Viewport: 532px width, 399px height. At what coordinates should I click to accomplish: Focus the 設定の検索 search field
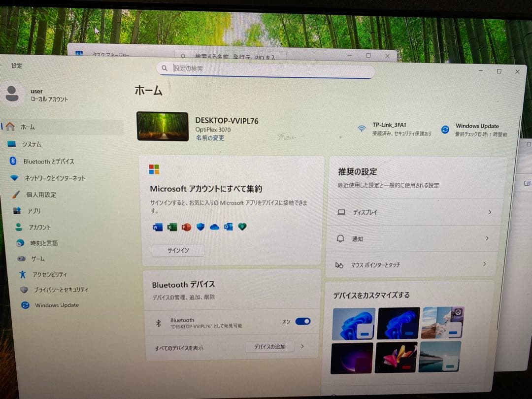tap(266, 69)
